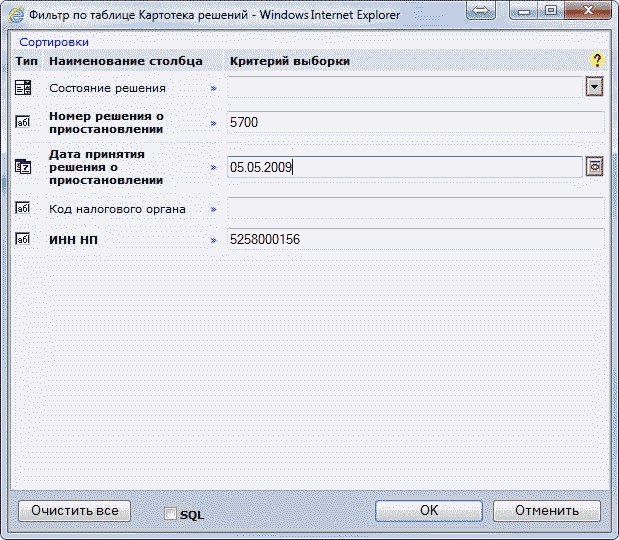Open the calendar picker for the date field

[x=594, y=167]
